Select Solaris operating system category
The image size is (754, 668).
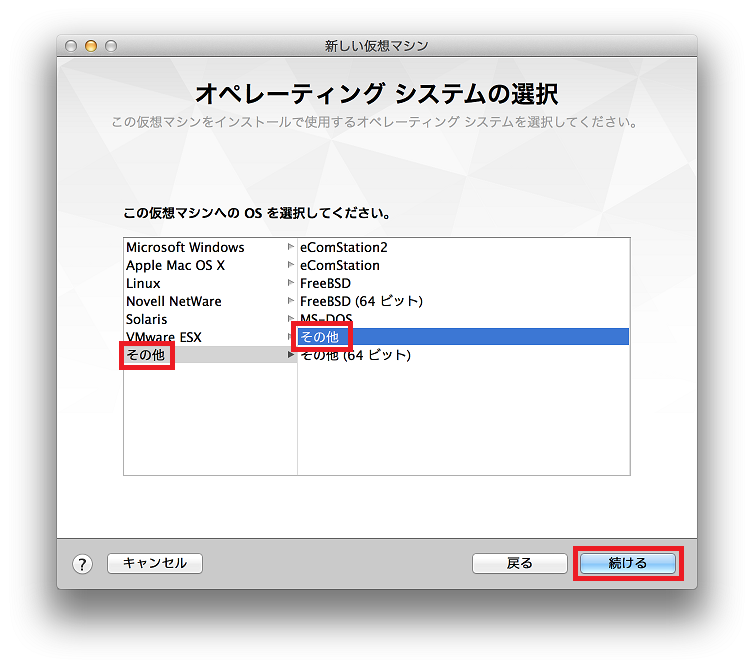[x=147, y=319]
